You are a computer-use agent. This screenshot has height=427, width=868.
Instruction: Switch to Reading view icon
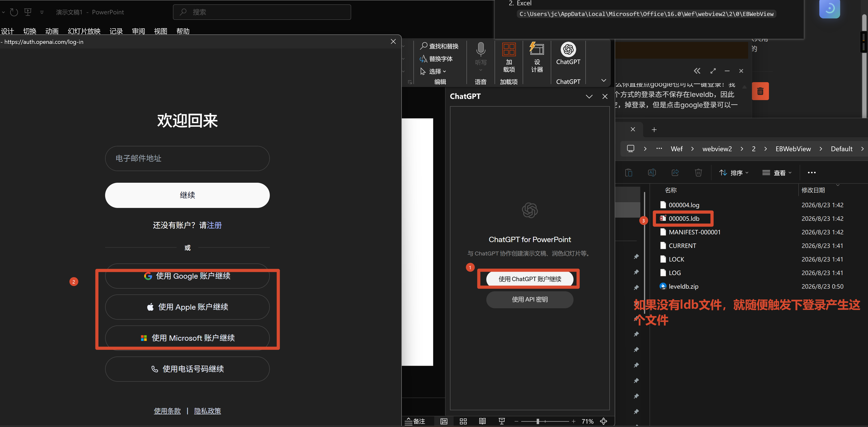[482, 421]
